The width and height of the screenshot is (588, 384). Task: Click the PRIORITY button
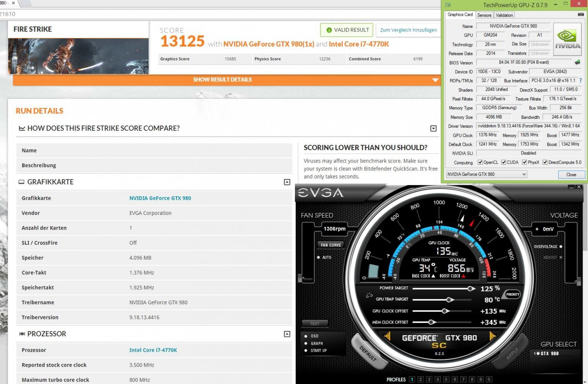513,295
